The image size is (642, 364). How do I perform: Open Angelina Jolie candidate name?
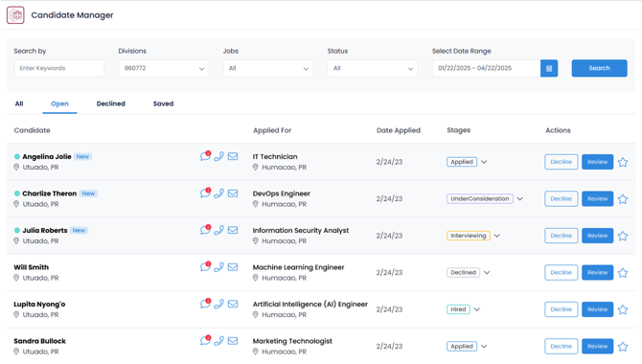[x=47, y=156]
